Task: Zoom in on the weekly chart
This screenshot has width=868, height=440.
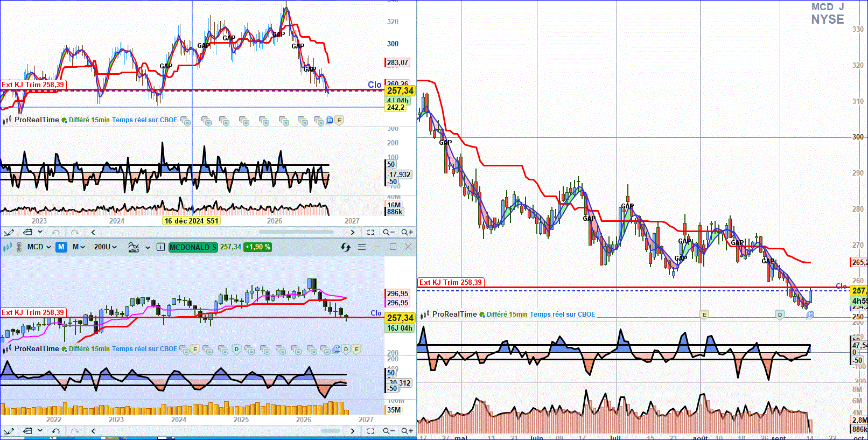Action: (x=407, y=232)
